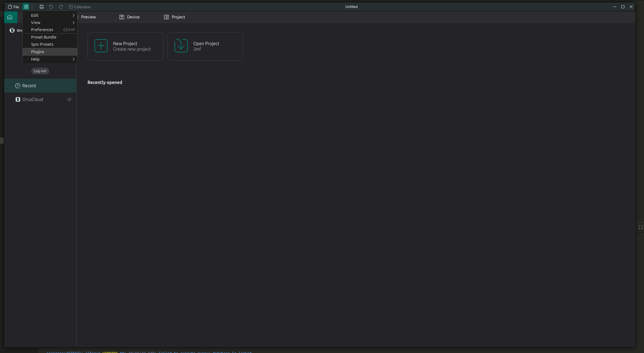Screen dimensions: 644x353
Task: Click the View submenu chevron arrow
Action: [73, 22]
